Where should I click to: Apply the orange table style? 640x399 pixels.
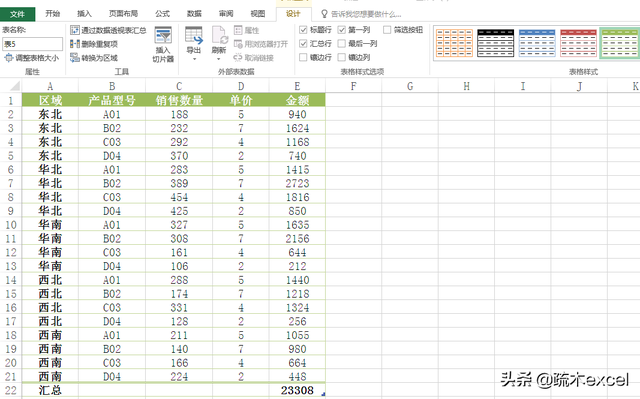pos(454,43)
